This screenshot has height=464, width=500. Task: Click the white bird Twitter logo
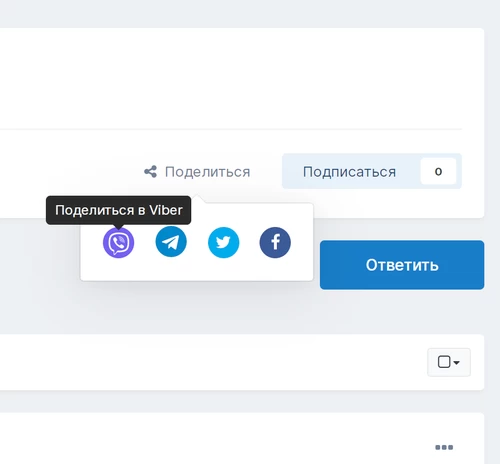click(223, 242)
